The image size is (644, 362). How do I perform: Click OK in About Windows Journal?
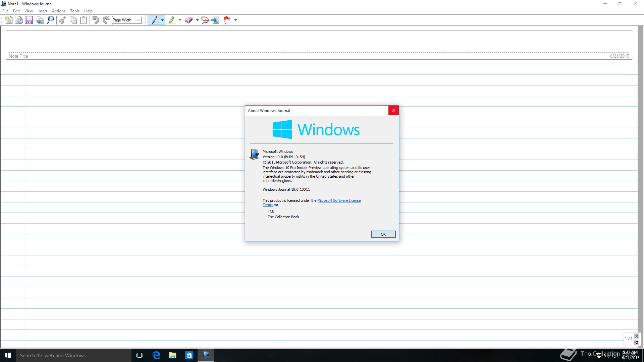(x=383, y=234)
